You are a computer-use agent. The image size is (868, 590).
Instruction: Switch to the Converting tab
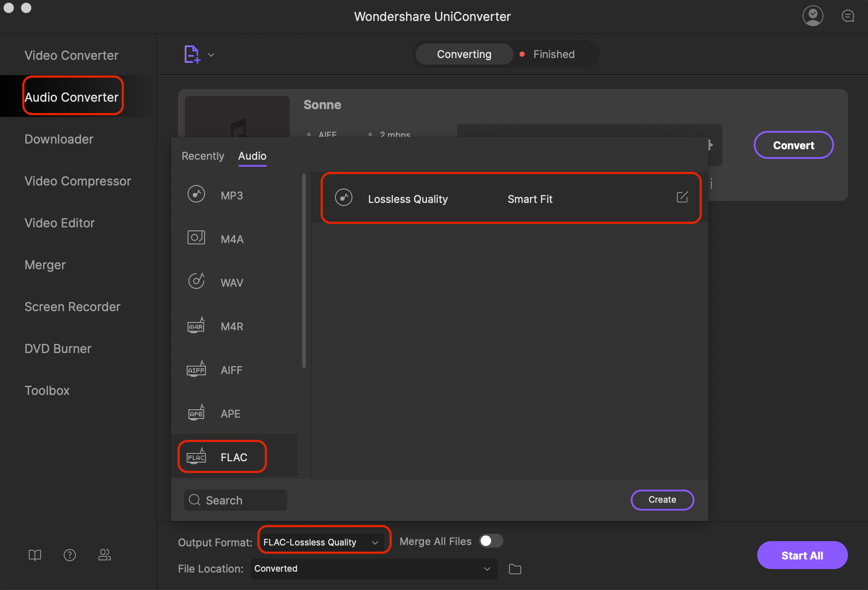[464, 54]
